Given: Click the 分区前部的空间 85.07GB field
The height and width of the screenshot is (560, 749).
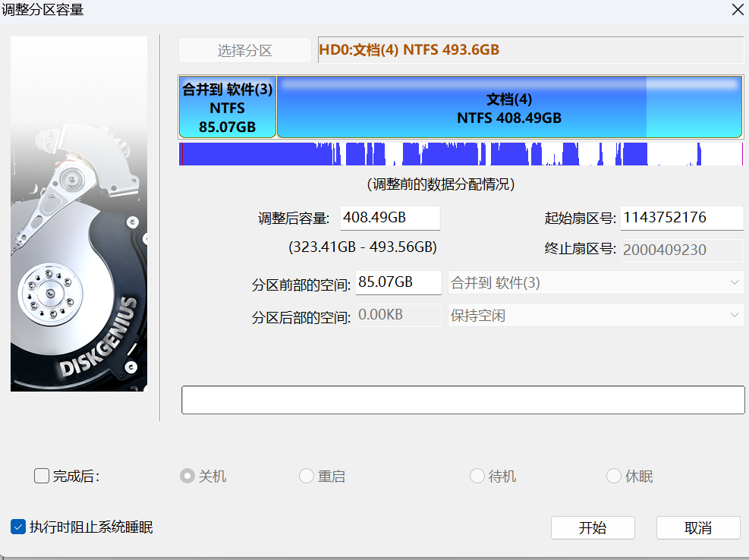Looking at the screenshot, I should pyautogui.click(x=399, y=282).
